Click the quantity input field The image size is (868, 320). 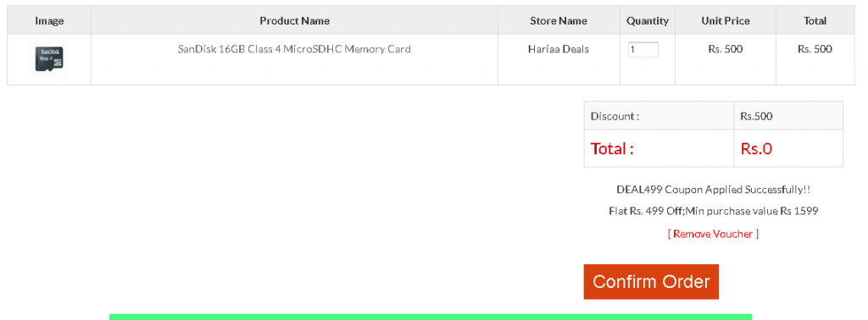tap(643, 49)
